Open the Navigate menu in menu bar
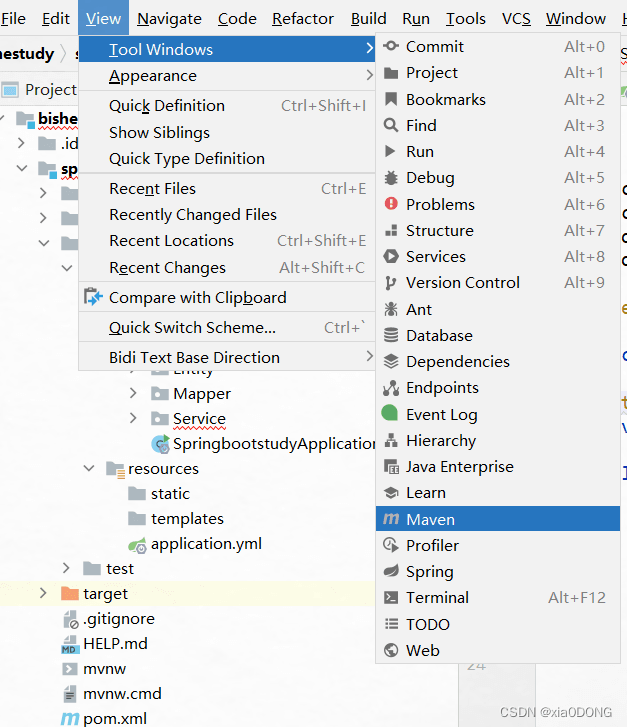 (x=169, y=18)
